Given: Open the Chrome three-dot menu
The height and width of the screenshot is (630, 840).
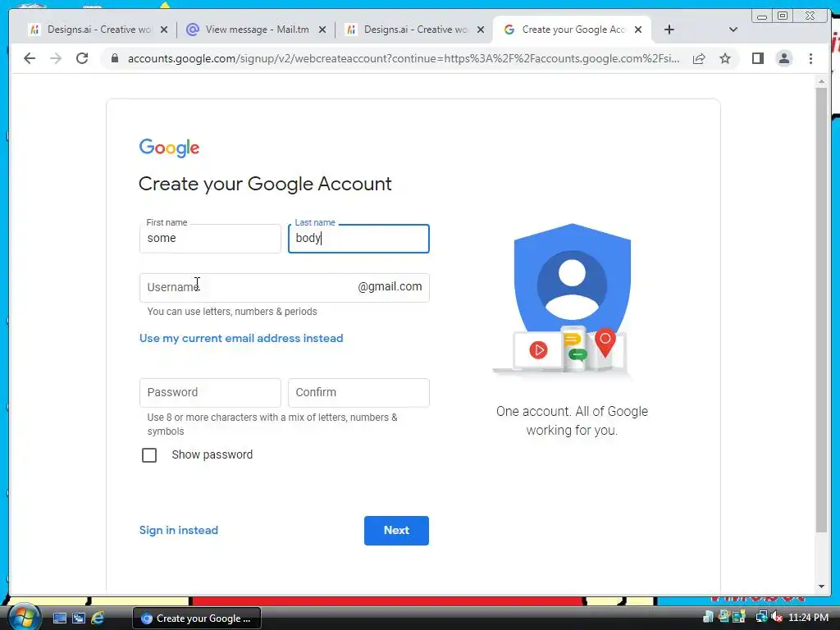Looking at the screenshot, I should (x=810, y=58).
